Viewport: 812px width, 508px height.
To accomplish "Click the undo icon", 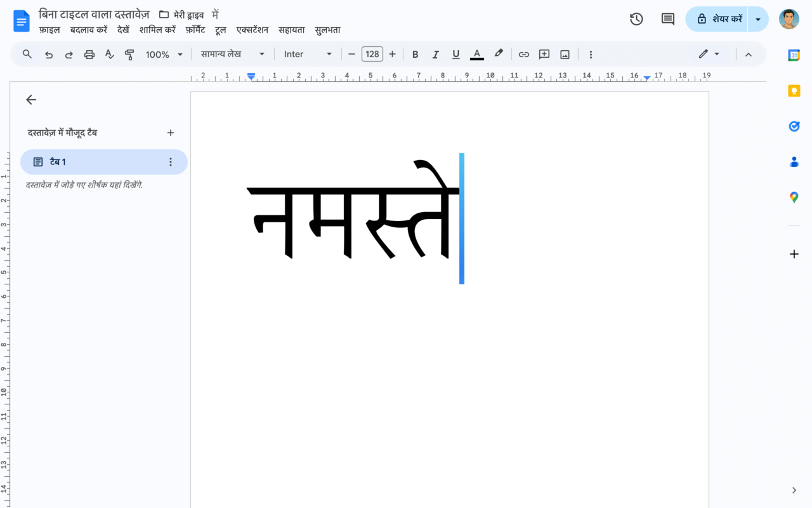I will pos(49,54).
